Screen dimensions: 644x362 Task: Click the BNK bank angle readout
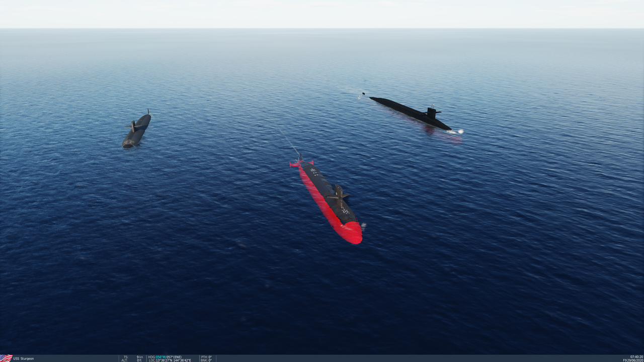coord(205,359)
